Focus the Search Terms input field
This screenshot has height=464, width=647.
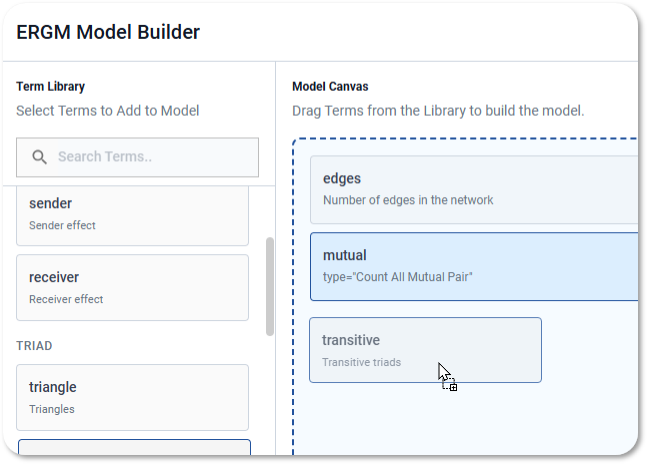pyautogui.click(x=137, y=157)
